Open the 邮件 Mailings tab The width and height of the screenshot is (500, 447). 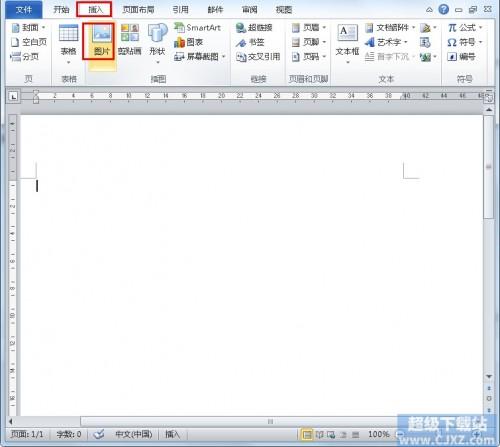click(215, 10)
